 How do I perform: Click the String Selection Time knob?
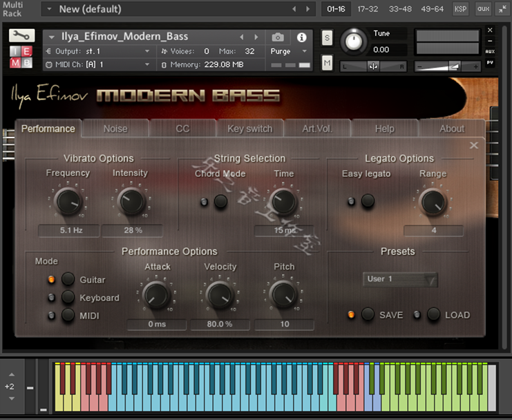pos(283,202)
